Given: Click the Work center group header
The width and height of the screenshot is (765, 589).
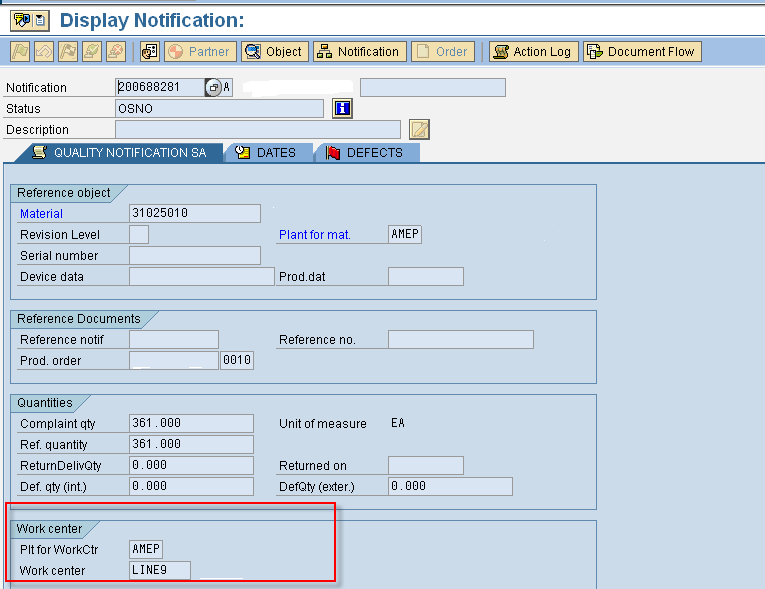Looking at the screenshot, I should pyautogui.click(x=49, y=528).
